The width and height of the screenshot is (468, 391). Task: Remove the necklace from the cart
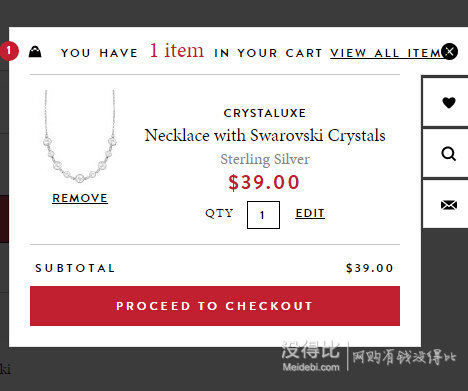pyautogui.click(x=80, y=198)
